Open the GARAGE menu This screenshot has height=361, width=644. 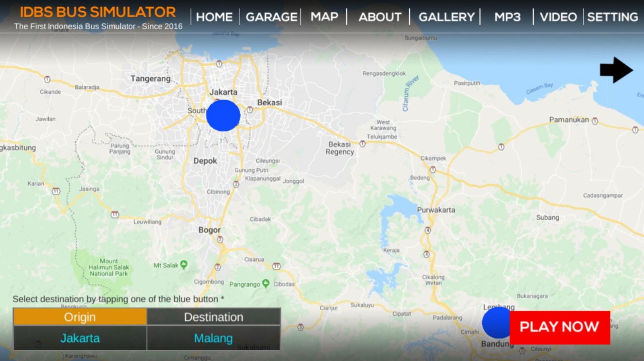coord(271,17)
